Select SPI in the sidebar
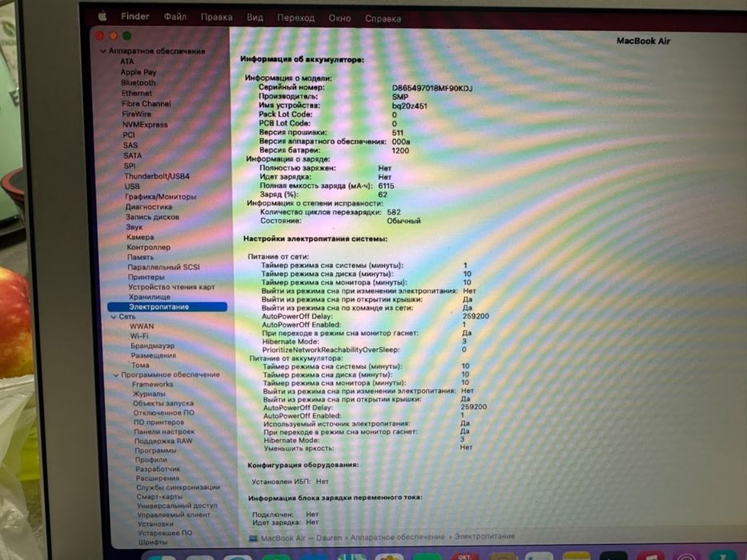 (x=130, y=166)
